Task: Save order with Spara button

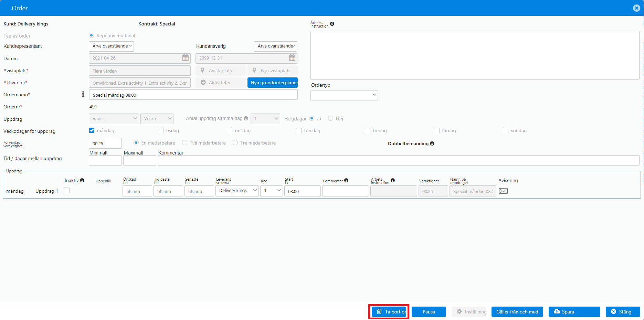Action: [x=574, y=312]
